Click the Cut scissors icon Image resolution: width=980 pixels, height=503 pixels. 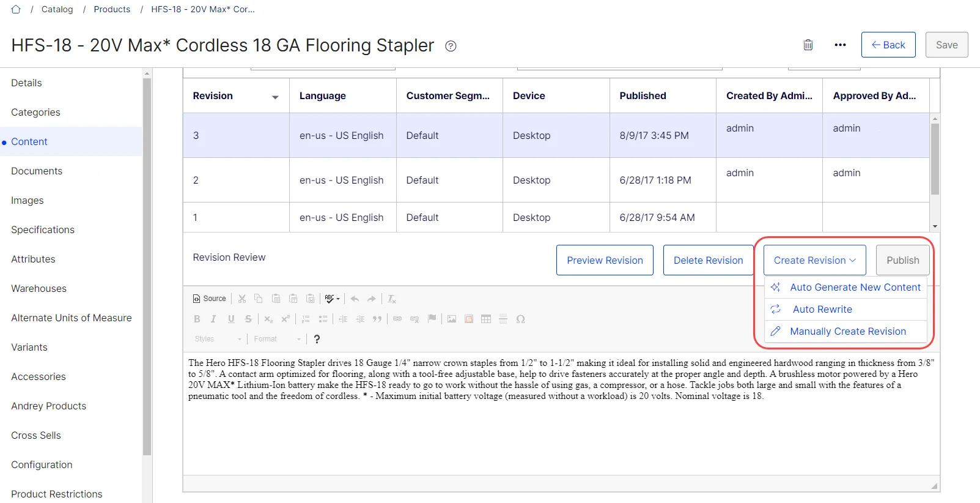242,299
